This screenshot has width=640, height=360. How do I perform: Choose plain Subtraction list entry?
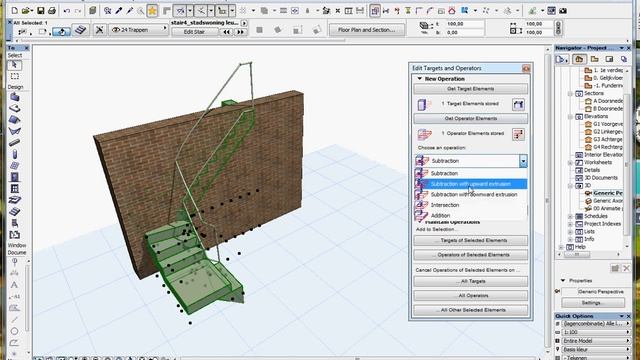point(471,173)
